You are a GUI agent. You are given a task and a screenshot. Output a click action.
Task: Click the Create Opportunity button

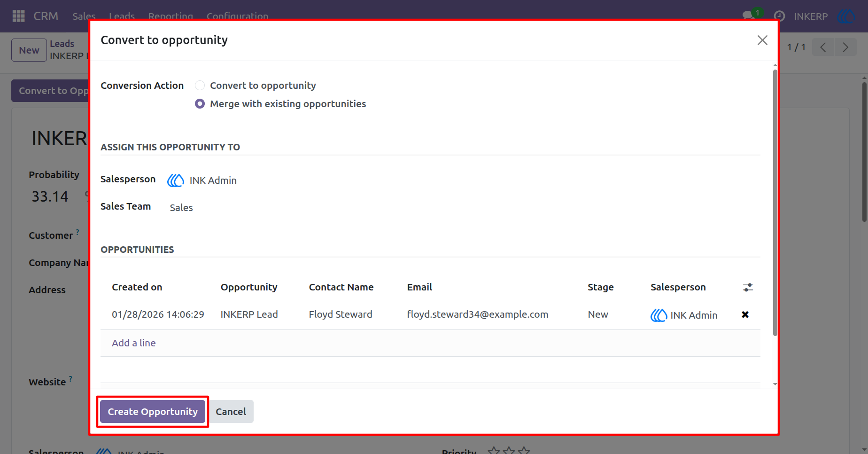pyautogui.click(x=153, y=412)
